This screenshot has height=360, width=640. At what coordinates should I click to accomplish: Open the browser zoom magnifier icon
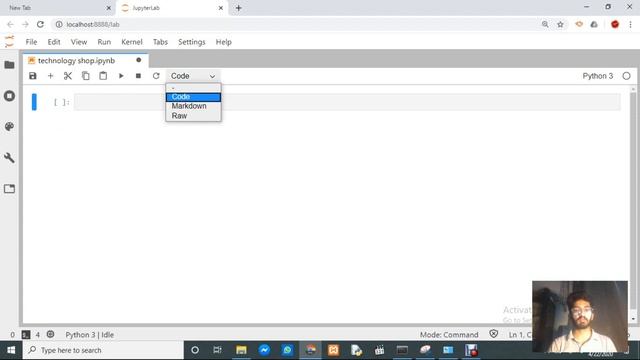coord(545,24)
